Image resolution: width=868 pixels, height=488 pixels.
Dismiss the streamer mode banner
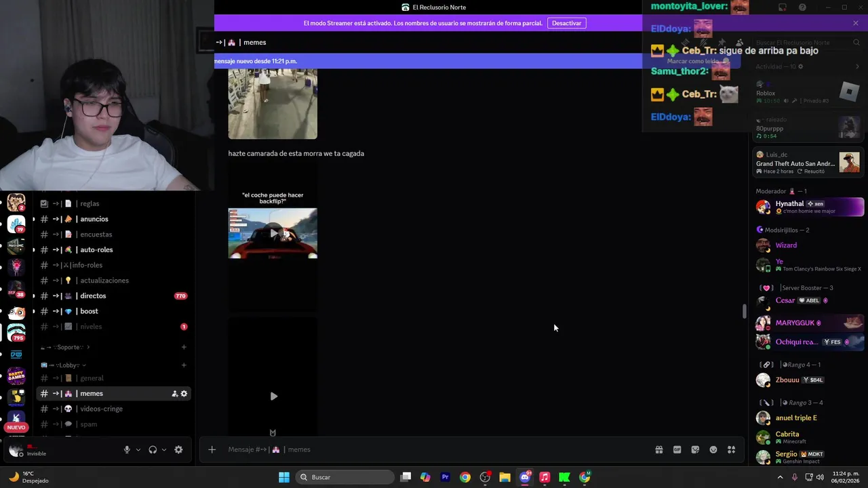click(x=856, y=23)
